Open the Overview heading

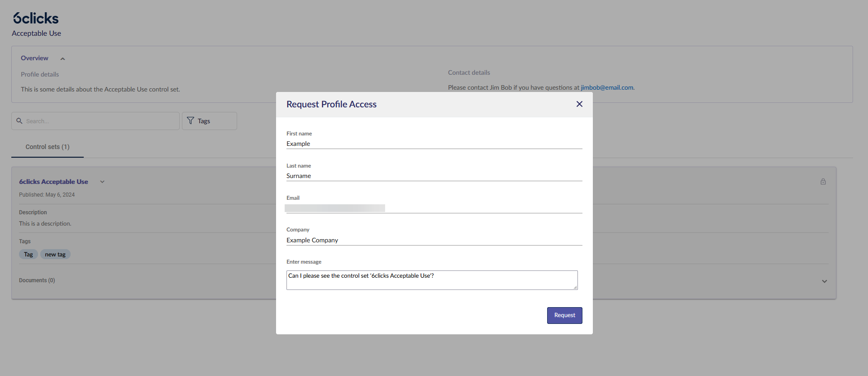coord(34,58)
